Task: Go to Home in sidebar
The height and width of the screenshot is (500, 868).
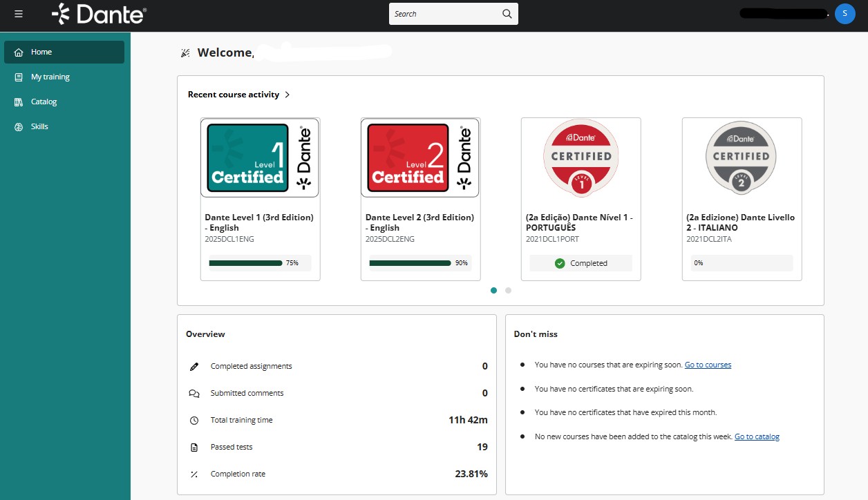Action: click(x=64, y=52)
